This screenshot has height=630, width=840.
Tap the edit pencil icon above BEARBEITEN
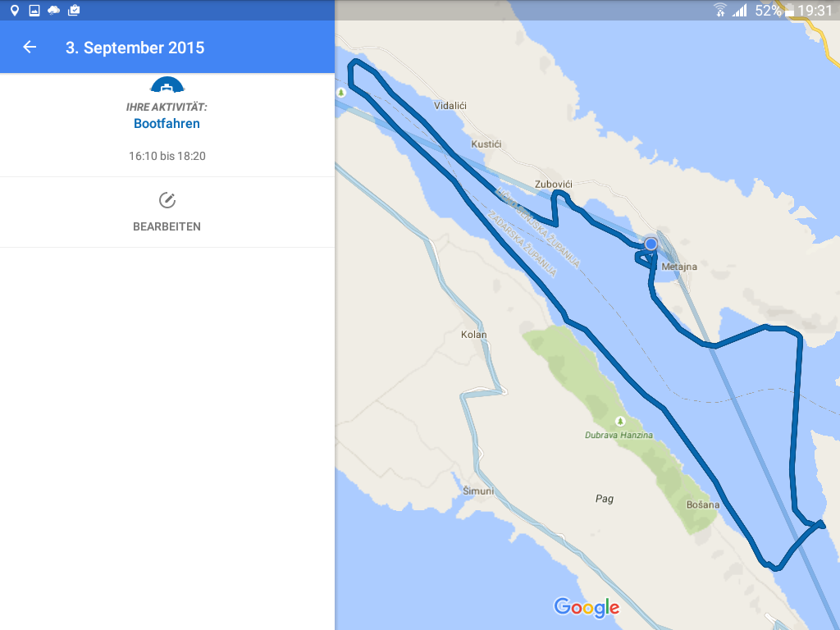[x=167, y=198]
